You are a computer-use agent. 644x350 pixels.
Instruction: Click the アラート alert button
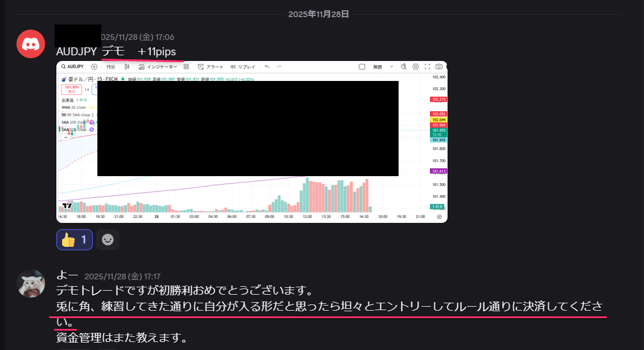coord(211,67)
